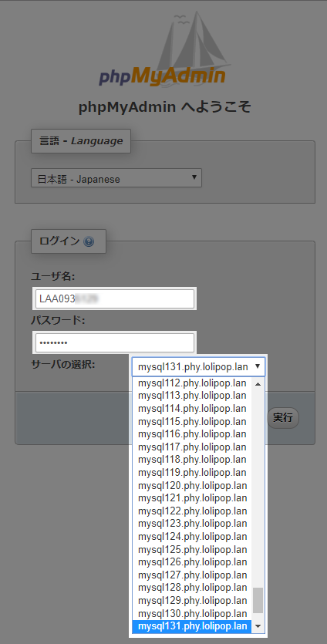The width and height of the screenshot is (327, 644).
Task: Open the login help question-mark icon
Action: click(x=89, y=241)
